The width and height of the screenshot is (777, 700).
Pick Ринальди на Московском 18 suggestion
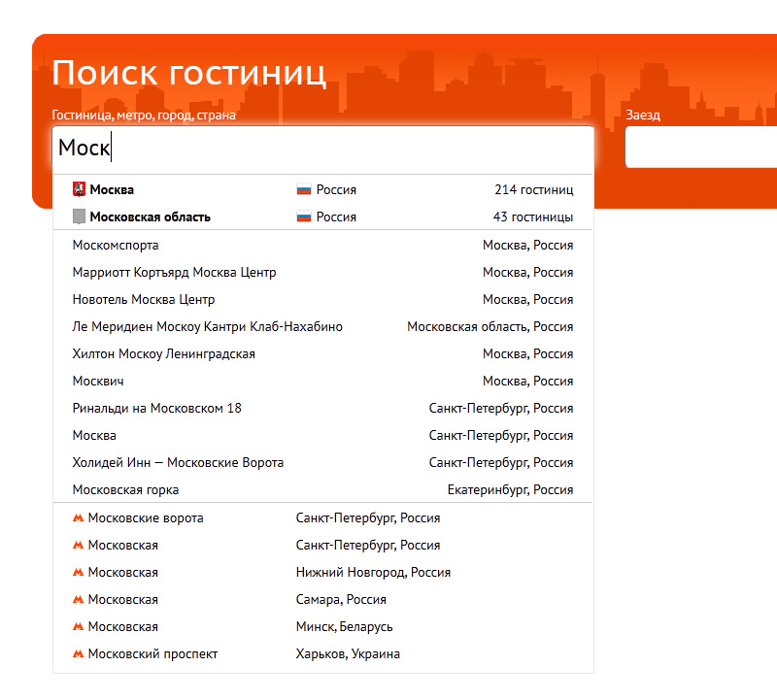coord(156,409)
